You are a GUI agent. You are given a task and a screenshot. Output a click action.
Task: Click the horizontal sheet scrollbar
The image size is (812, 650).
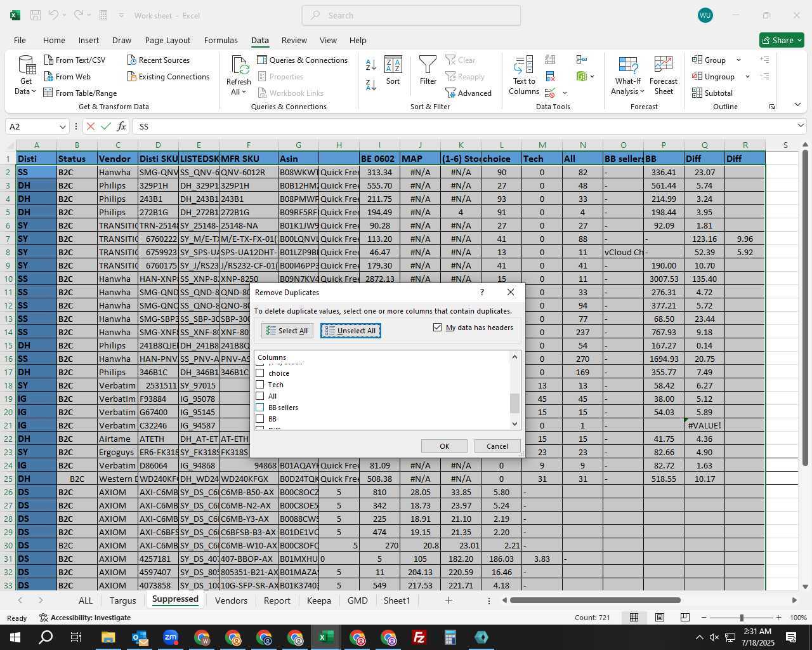tap(595, 600)
